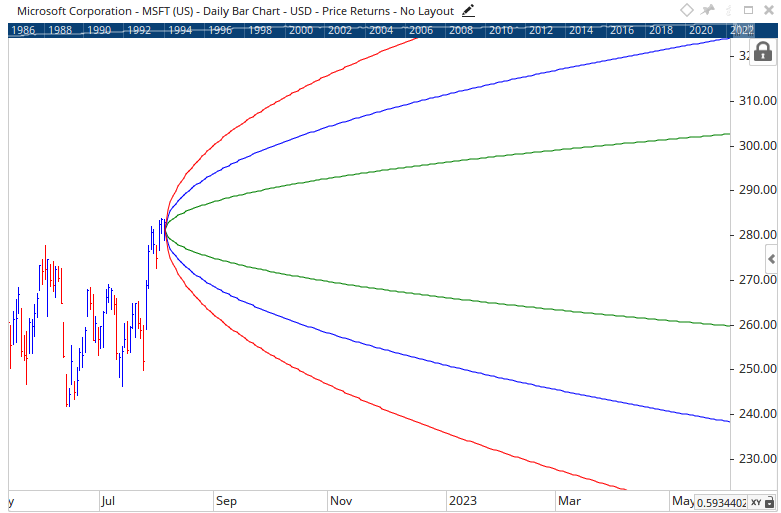Viewport: 781px width, 513px height.
Task: Open the XY unlock dropdown
Action: click(x=763, y=503)
